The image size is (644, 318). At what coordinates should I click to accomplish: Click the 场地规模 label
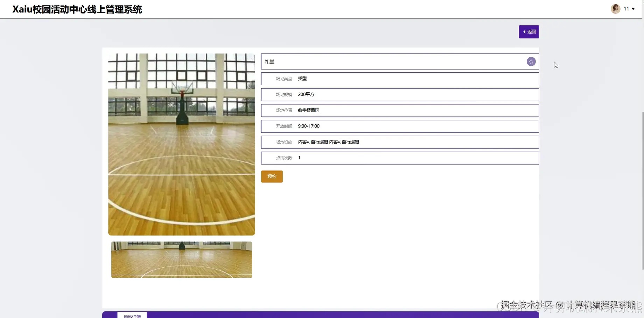point(284,95)
